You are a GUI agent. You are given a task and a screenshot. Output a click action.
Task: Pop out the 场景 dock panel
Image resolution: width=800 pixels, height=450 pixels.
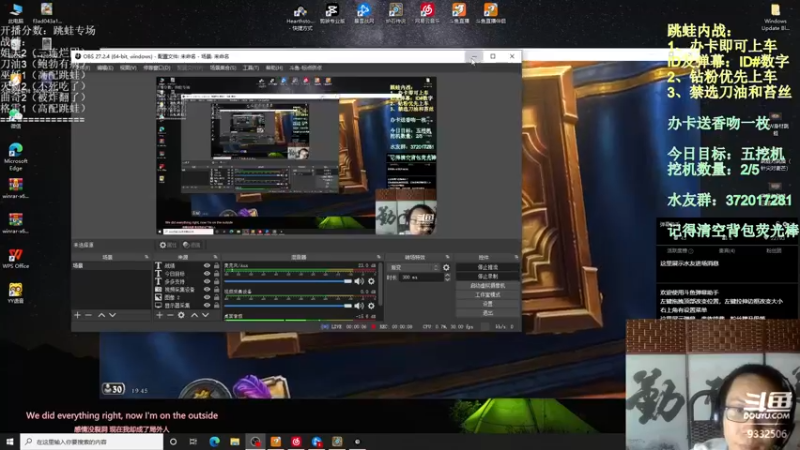pos(146,257)
